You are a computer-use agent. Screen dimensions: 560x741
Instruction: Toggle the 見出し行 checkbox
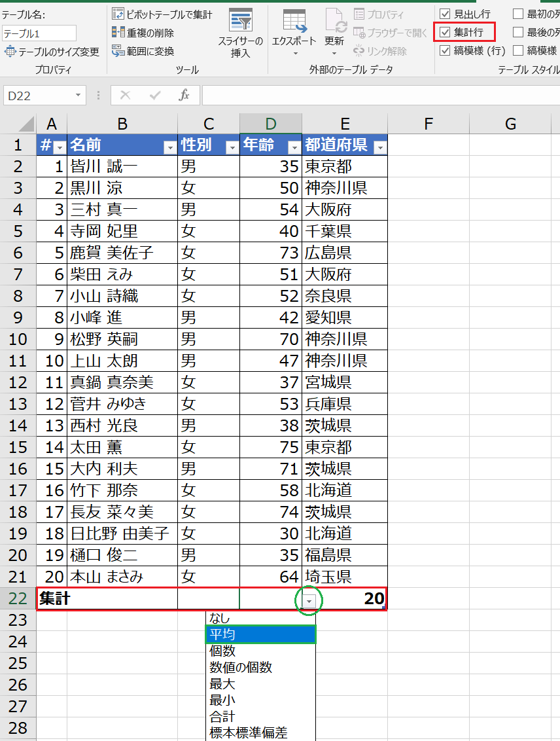[x=445, y=14]
